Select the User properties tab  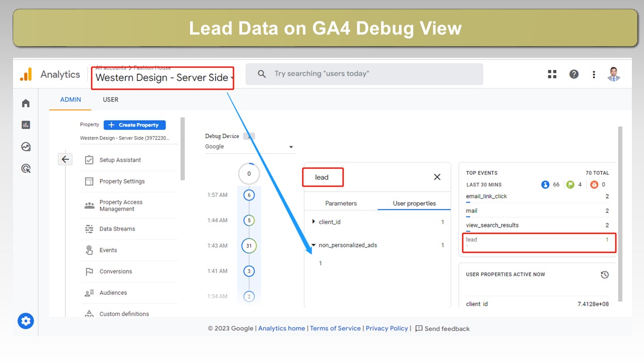(x=414, y=203)
